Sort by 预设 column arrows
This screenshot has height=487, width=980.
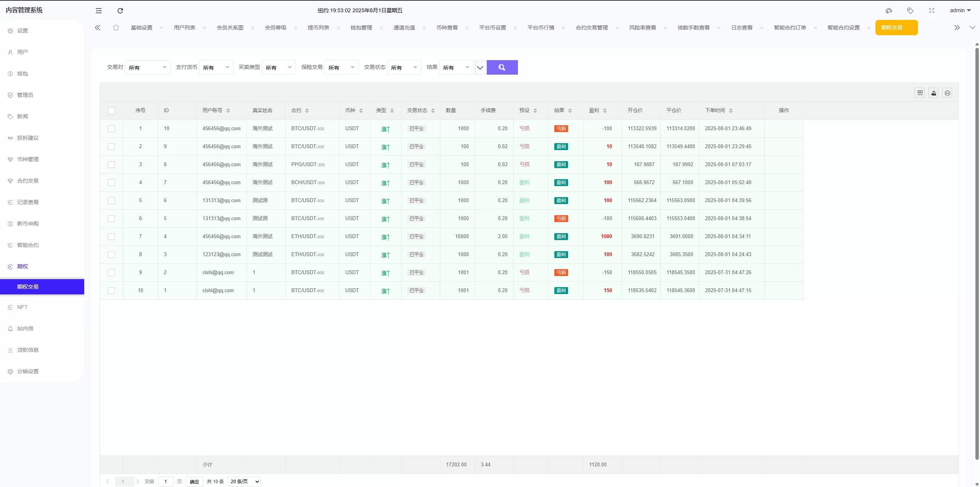click(535, 111)
